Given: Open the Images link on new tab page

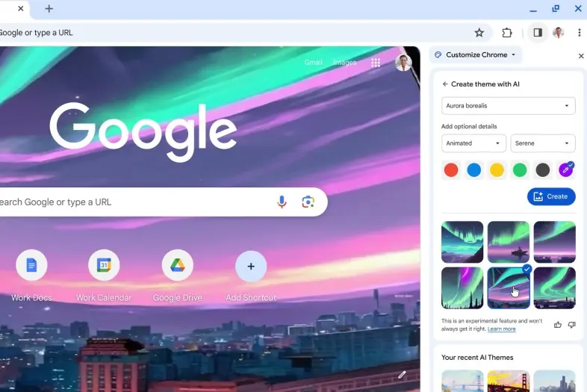Looking at the screenshot, I should point(344,62).
